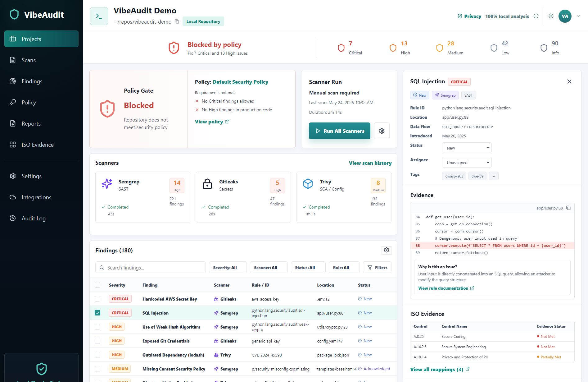
Task: Open the Severity: All filter
Action: (228, 268)
